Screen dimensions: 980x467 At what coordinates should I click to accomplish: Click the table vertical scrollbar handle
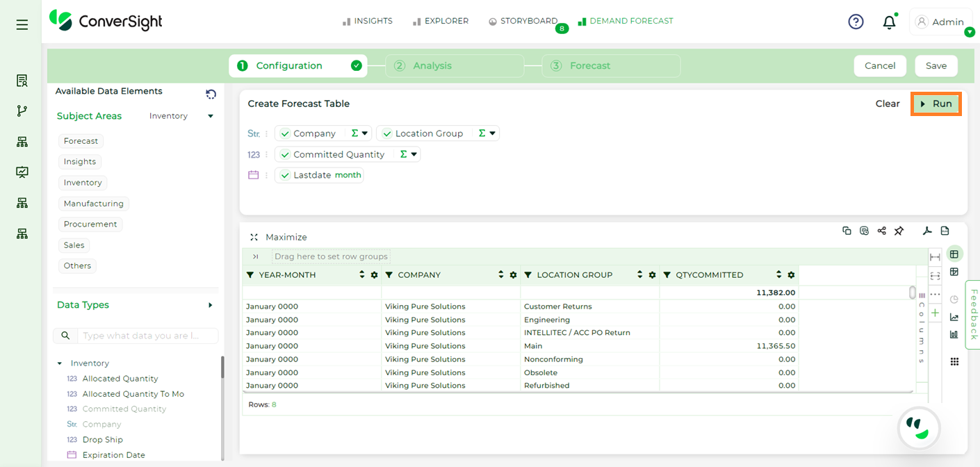point(913,293)
